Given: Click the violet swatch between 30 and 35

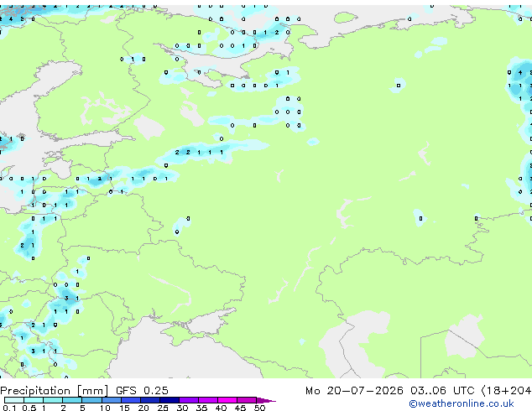Looking at the screenshot, I should tap(189, 400).
